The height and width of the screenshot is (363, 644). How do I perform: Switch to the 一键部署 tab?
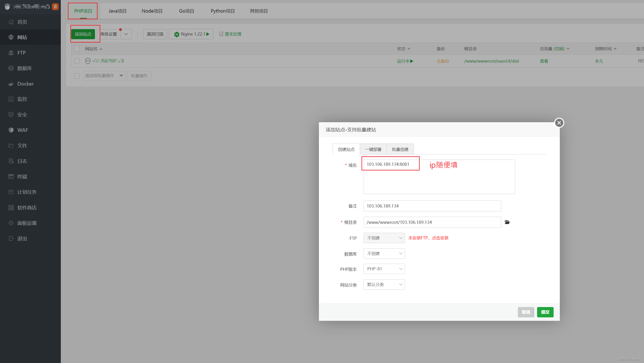click(x=373, y=150)
